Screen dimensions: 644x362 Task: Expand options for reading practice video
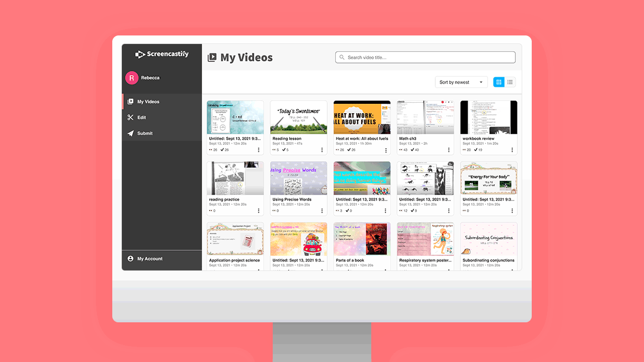click(258, 211)
